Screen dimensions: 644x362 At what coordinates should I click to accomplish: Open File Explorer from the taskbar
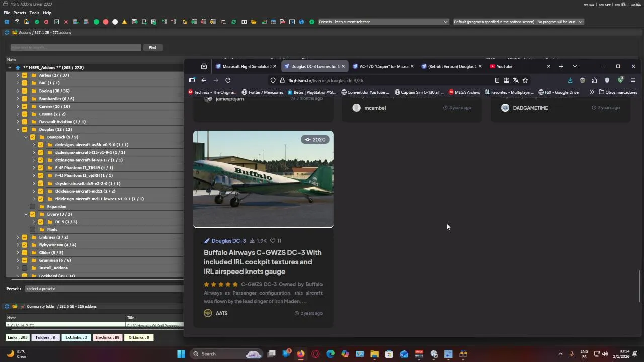coord(375,354)
